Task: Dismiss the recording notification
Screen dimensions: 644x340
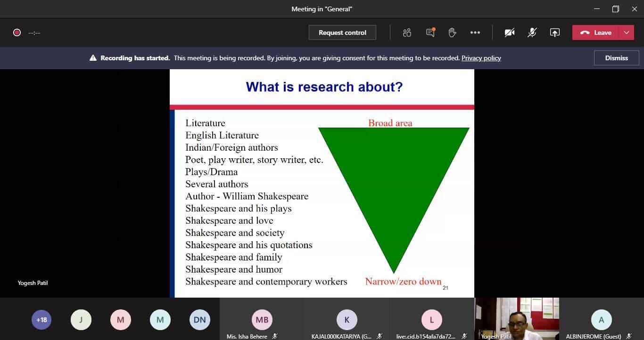Action: click(617, 58)
